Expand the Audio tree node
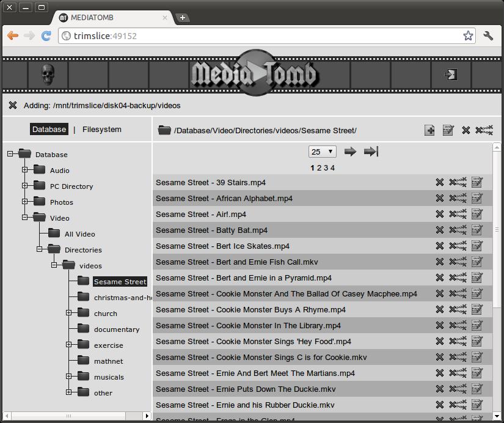 [25, 170]
